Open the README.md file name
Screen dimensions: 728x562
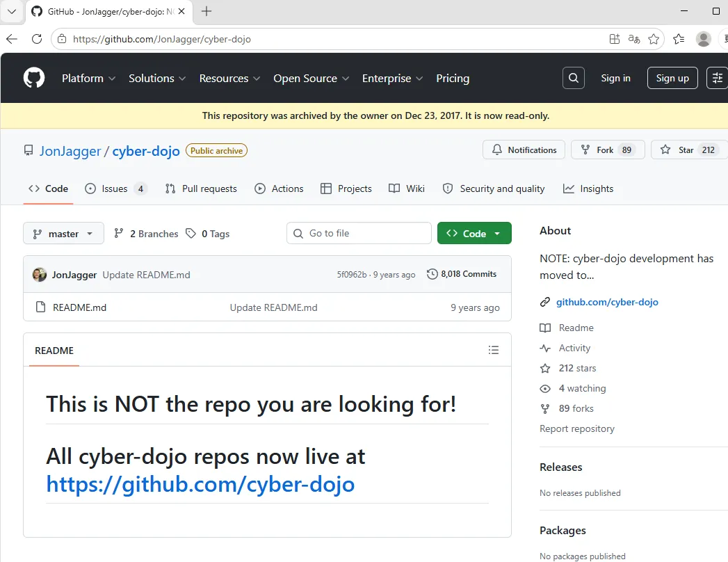coord(79,307)
